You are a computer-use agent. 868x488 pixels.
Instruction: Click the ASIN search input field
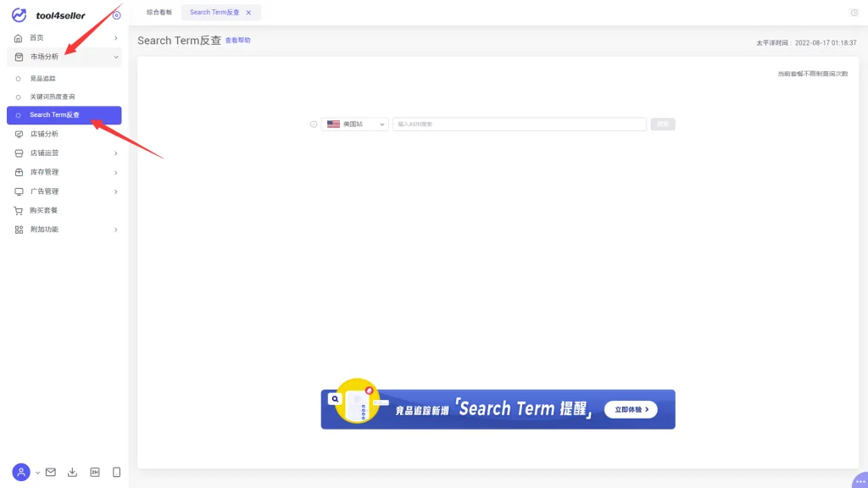pos(520,125)
